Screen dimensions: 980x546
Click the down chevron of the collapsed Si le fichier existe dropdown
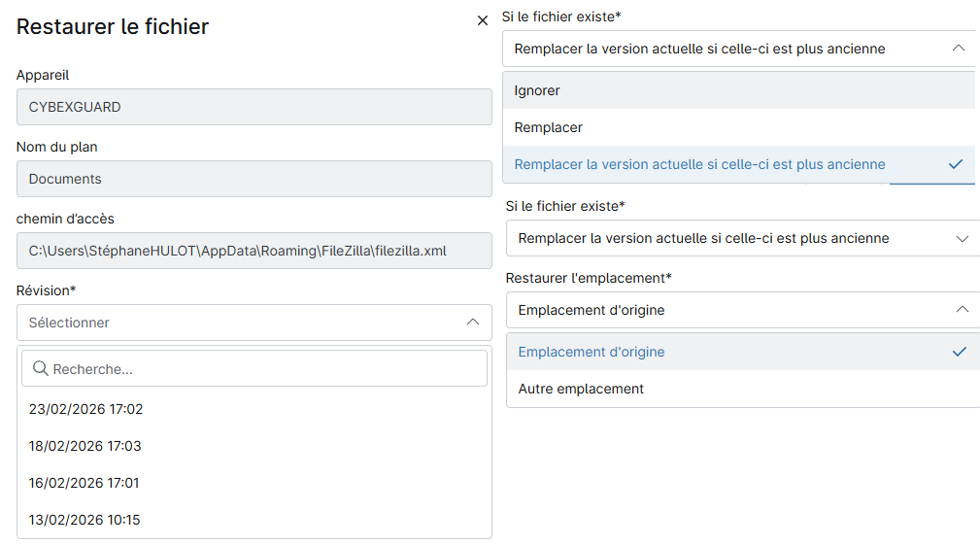963,239
